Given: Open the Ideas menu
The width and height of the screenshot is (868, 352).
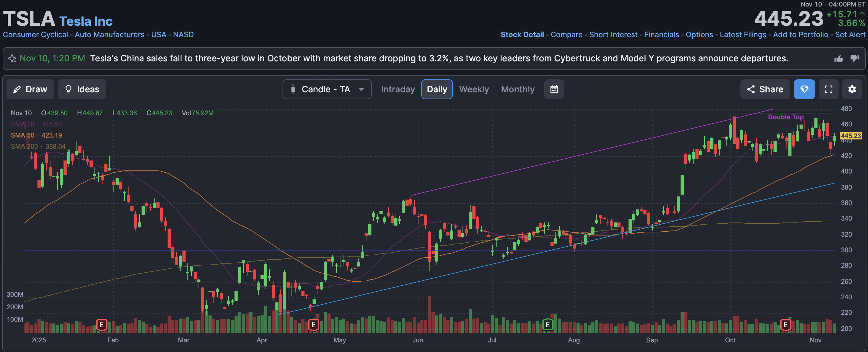Looking at the screenshot, I should (x=82, y=89).
